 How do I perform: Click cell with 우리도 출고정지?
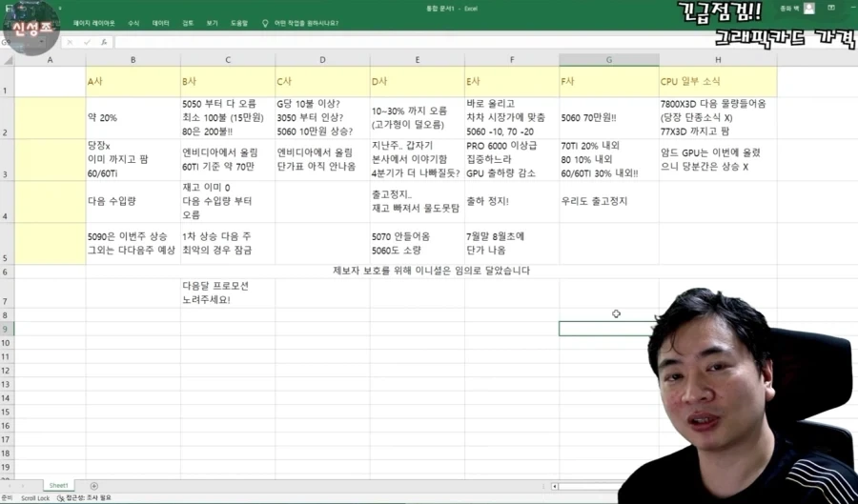tap(609, 201)
